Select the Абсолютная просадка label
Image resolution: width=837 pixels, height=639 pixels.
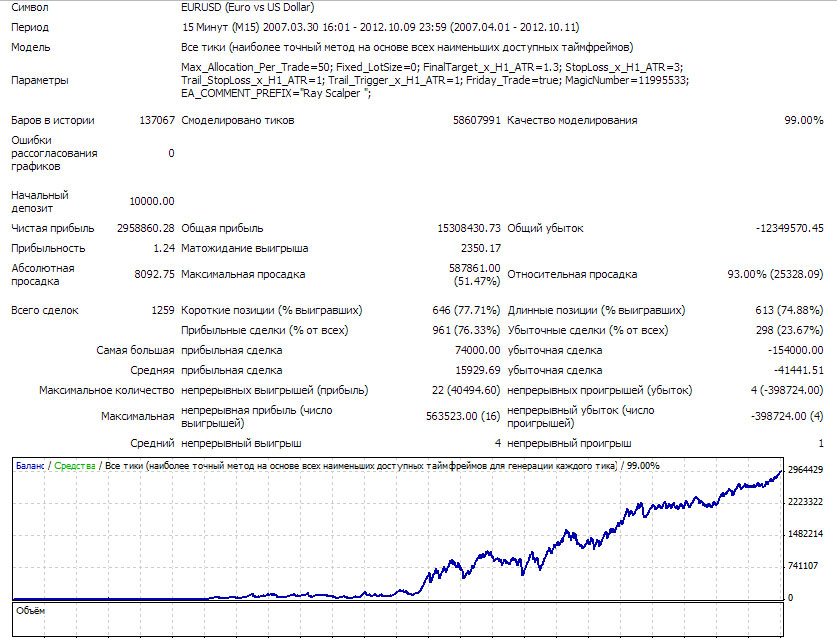point(43,275)
